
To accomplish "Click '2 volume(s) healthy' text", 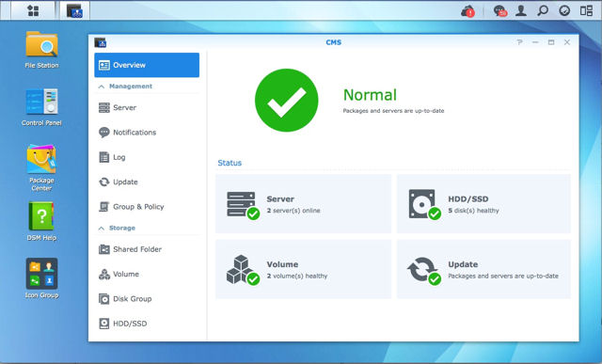I will click(x=297, y=276).
